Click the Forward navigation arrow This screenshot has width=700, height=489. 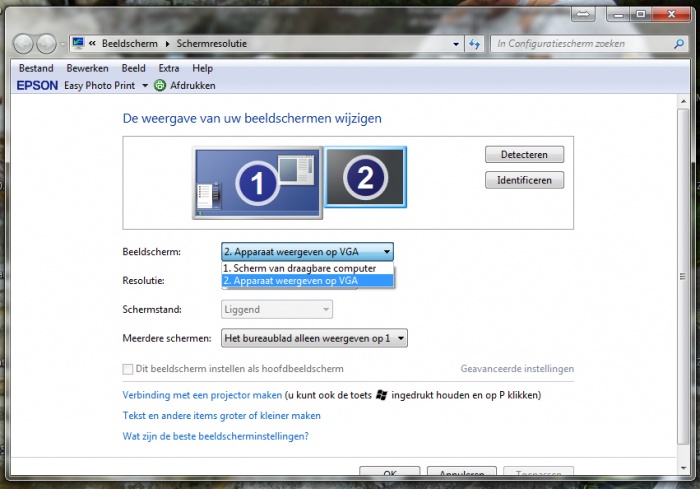(46, 44)
